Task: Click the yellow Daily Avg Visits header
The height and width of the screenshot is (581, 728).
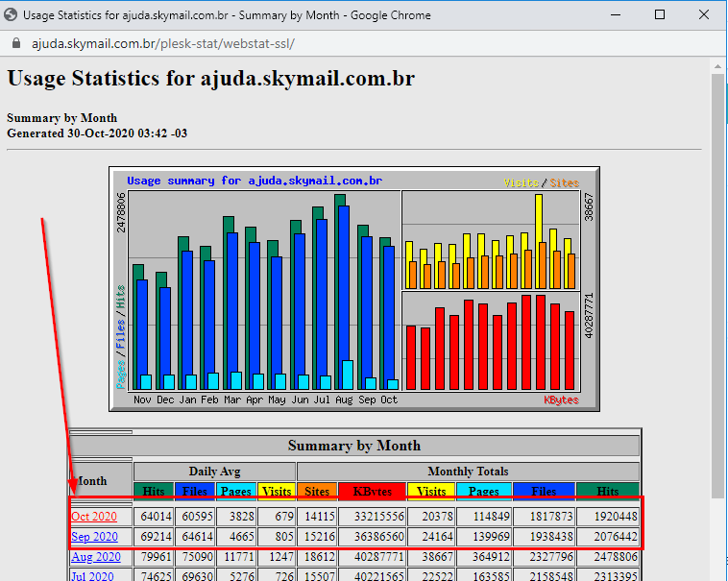Action: [277, 491]
